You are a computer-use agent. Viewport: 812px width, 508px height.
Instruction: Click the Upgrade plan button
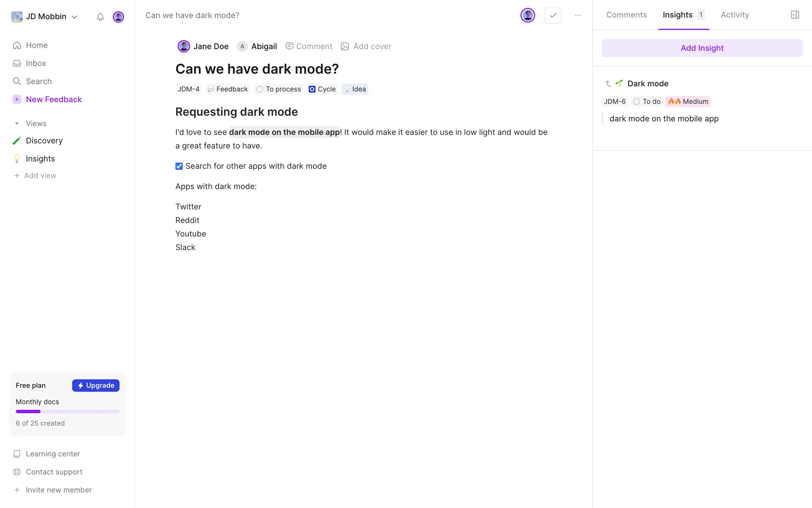click(x=96, y=386)
